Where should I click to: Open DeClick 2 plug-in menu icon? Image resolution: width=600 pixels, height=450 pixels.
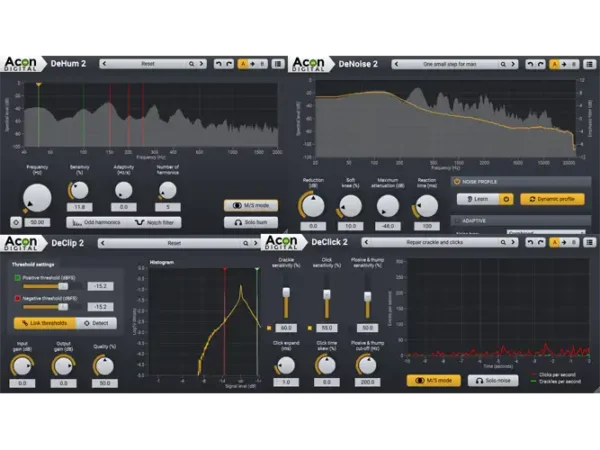pyautogui.click(x=590, y=242)
